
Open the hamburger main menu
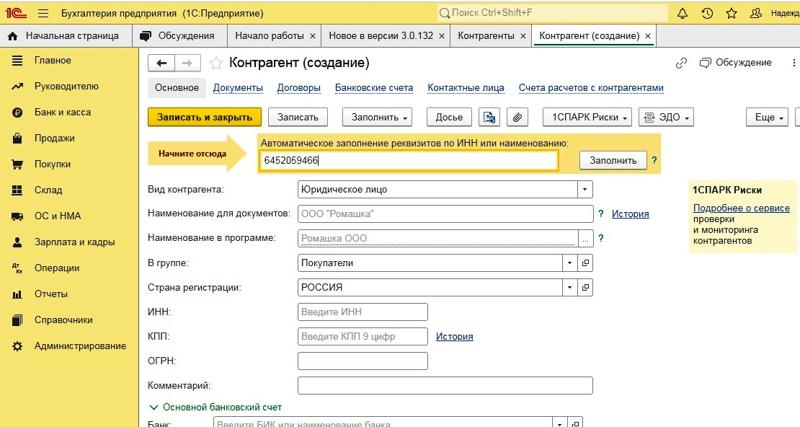pos(43,13)
